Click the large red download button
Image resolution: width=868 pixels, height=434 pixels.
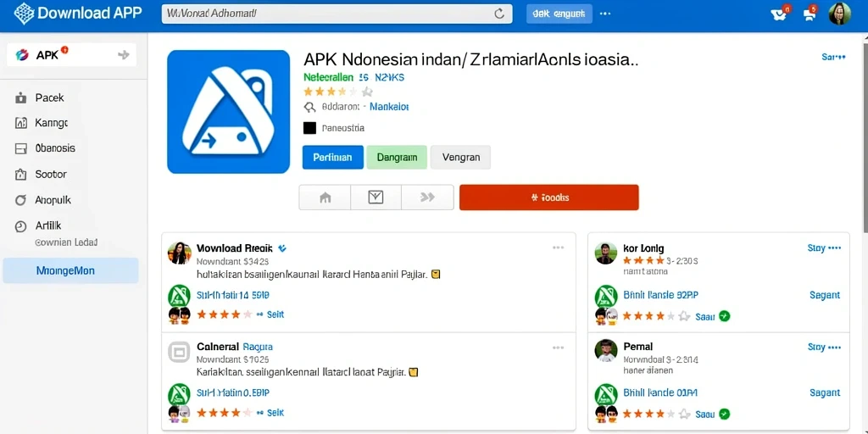(549, 198)
